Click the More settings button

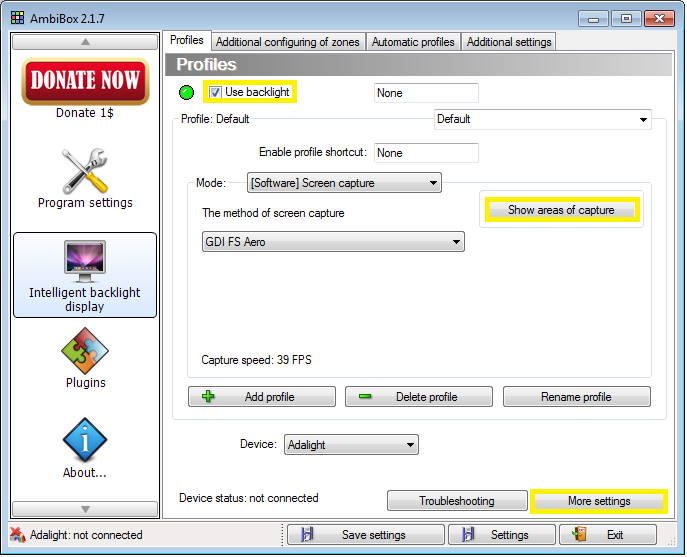599,501
